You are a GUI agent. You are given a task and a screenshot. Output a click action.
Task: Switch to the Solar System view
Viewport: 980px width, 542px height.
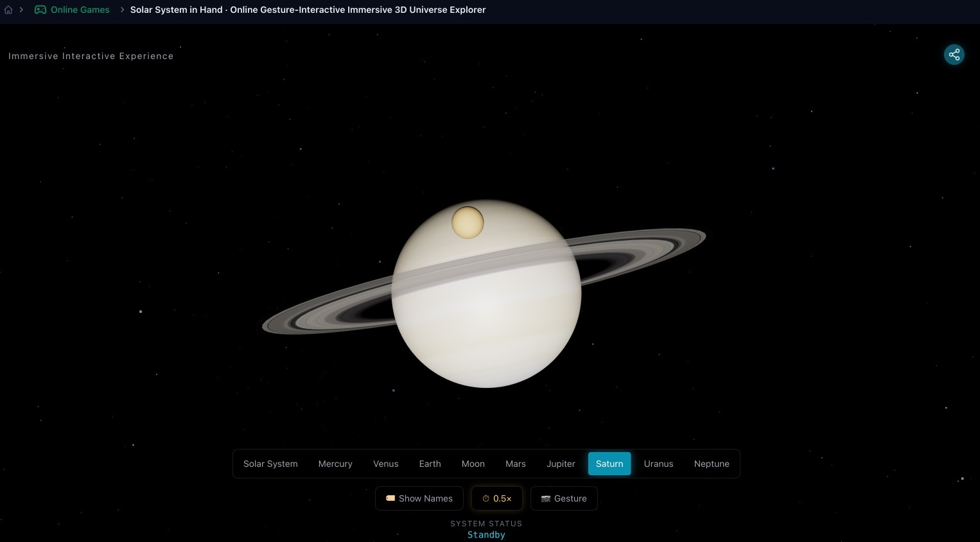270,464
